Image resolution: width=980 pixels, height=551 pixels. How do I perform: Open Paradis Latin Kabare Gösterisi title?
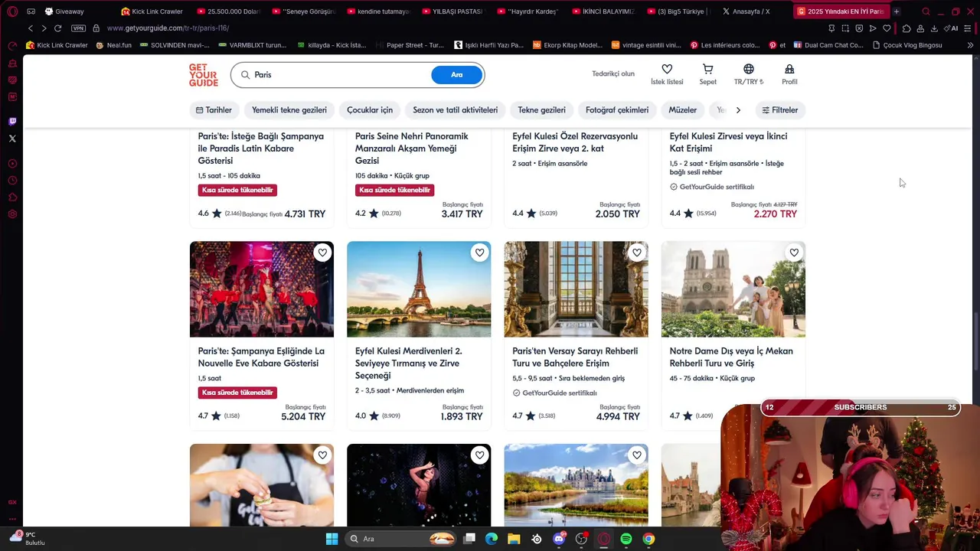point(261,148)
